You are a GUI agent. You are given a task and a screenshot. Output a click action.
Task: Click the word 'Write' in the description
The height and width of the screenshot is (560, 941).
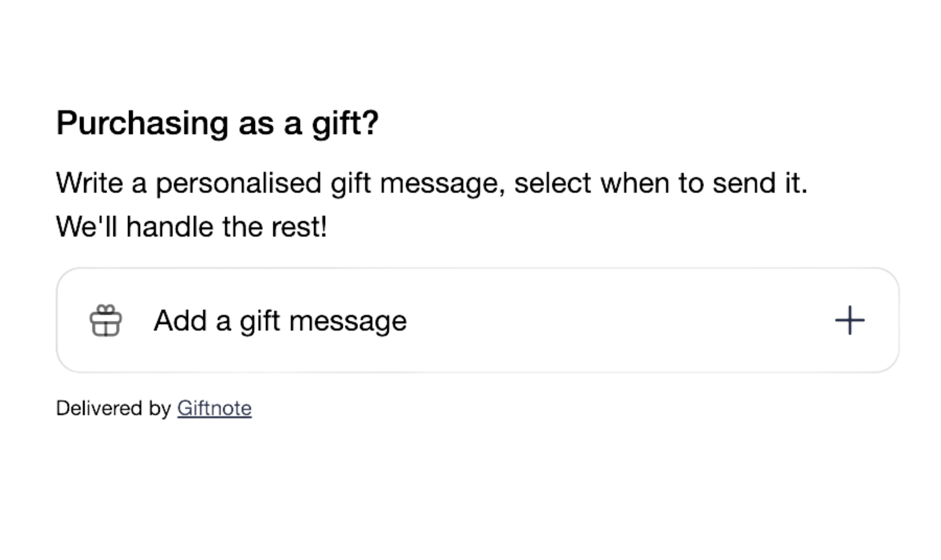89,183
